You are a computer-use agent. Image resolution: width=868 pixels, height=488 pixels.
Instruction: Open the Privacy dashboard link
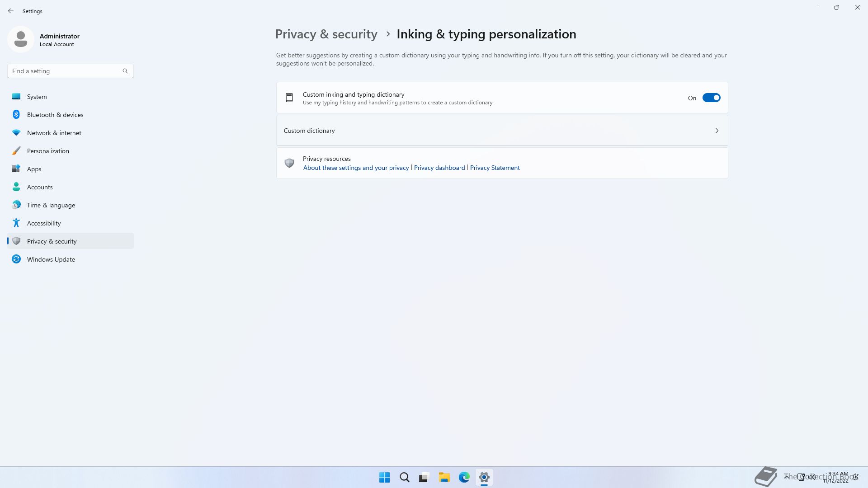click(439, 168)
